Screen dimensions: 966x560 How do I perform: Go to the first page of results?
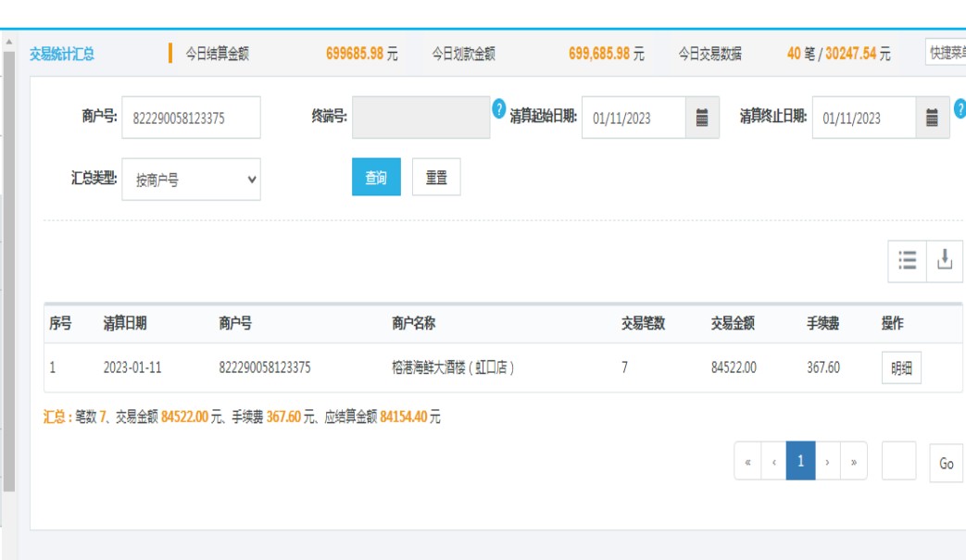pyautogui.click(x=747, y=462)
